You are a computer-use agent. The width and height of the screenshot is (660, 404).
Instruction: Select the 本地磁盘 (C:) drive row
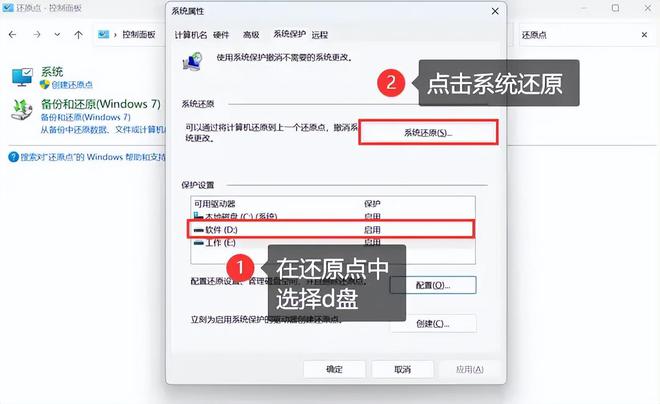333,216
